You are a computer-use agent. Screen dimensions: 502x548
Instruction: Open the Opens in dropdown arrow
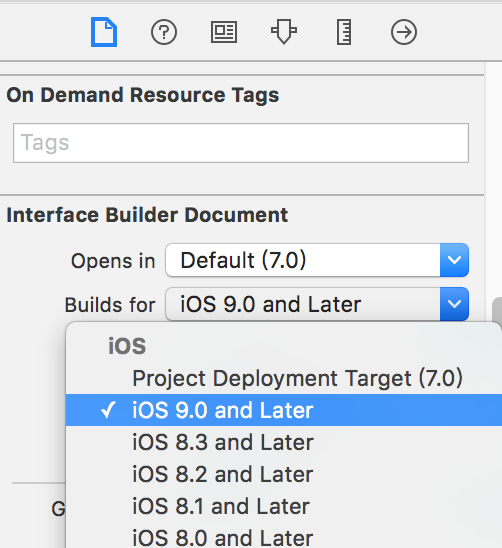click(454, 260)
